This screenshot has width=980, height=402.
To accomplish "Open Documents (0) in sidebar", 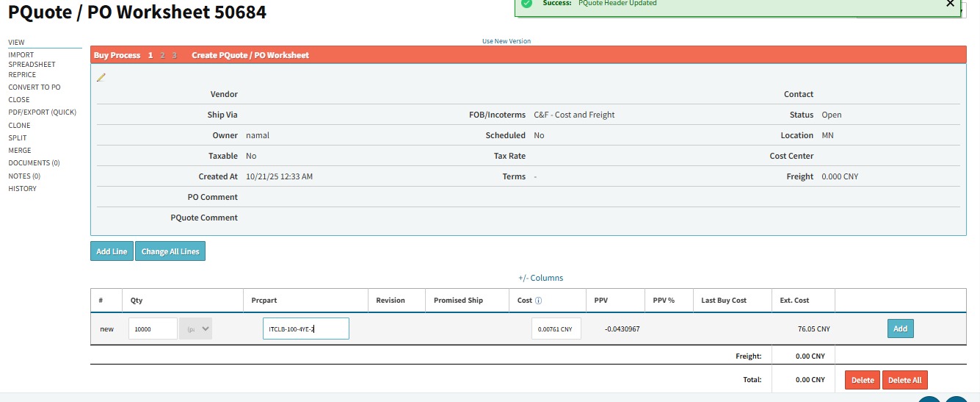I will pyautogui.click(x=34, y=163).
